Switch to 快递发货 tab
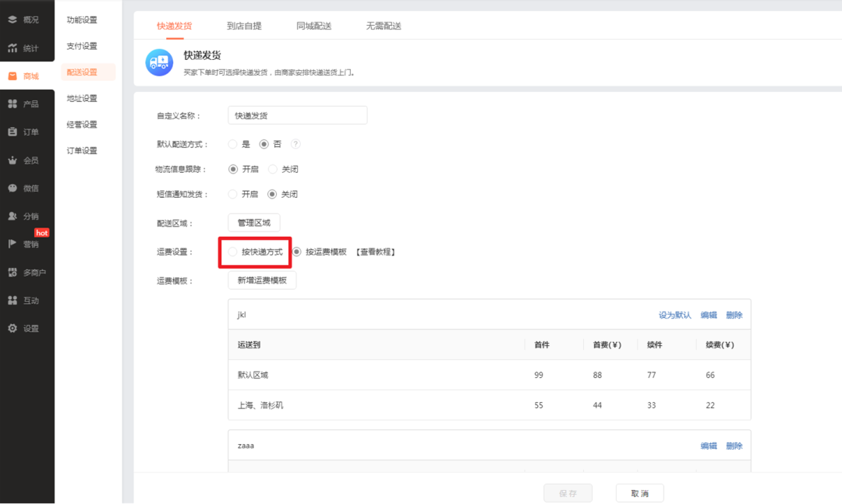 [175, 26]
